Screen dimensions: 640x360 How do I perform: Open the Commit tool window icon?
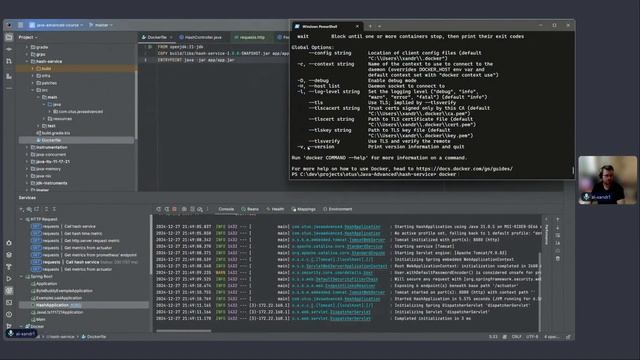point(9,49)
